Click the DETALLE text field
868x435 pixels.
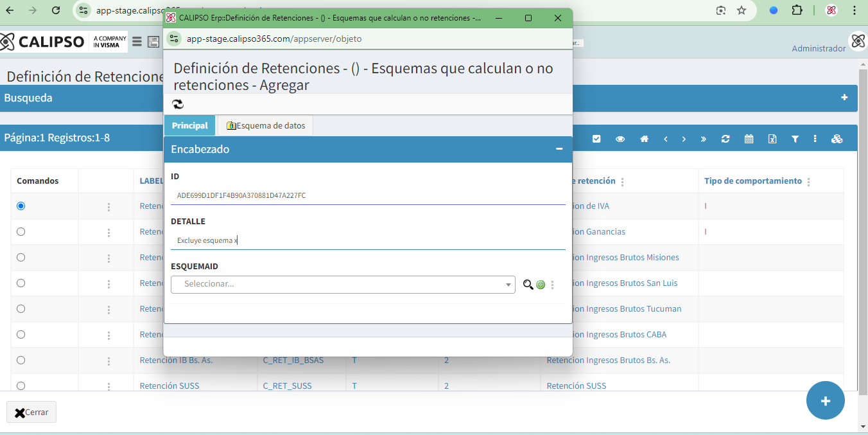point(368,240)
